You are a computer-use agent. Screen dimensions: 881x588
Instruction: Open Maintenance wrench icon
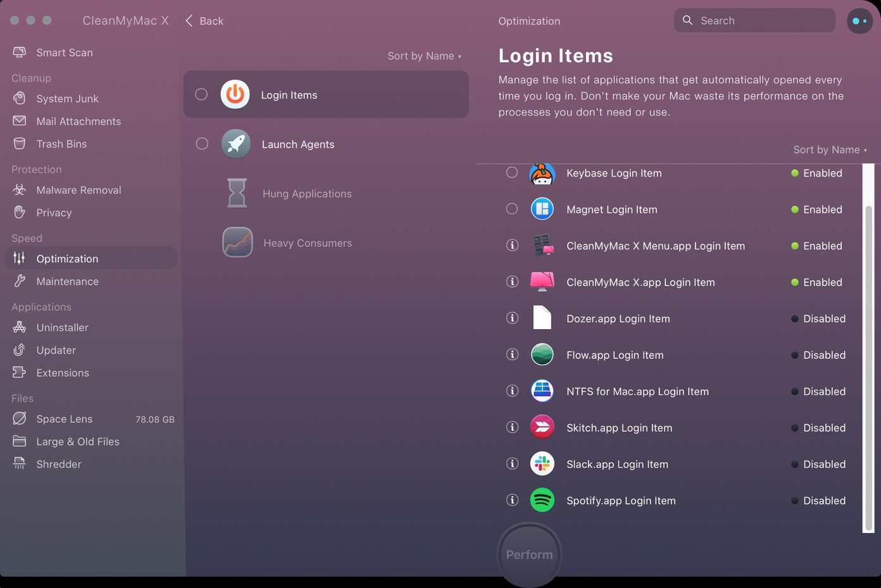[x=20, y=281]
